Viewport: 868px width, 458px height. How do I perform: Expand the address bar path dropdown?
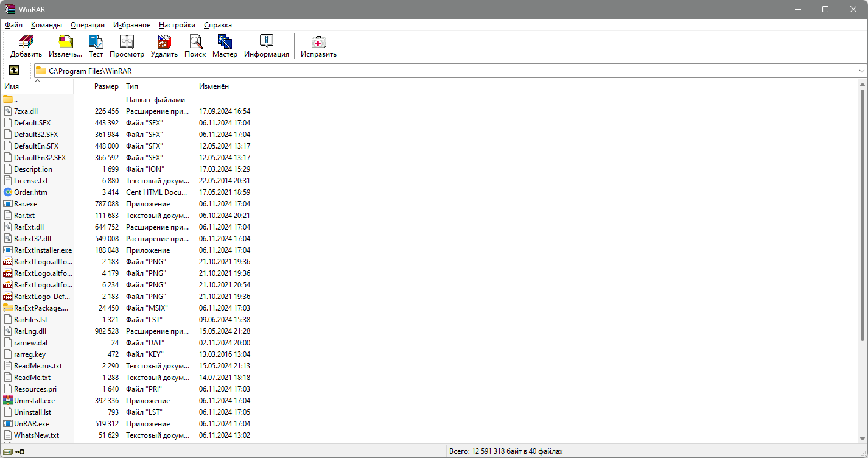pyautogui.click(x=862, y=71)
